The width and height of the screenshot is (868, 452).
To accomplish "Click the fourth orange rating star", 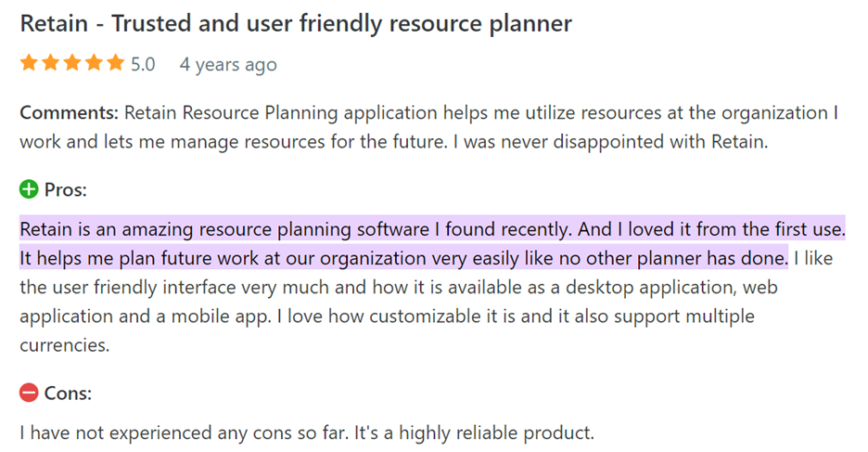I will point(93,63).
